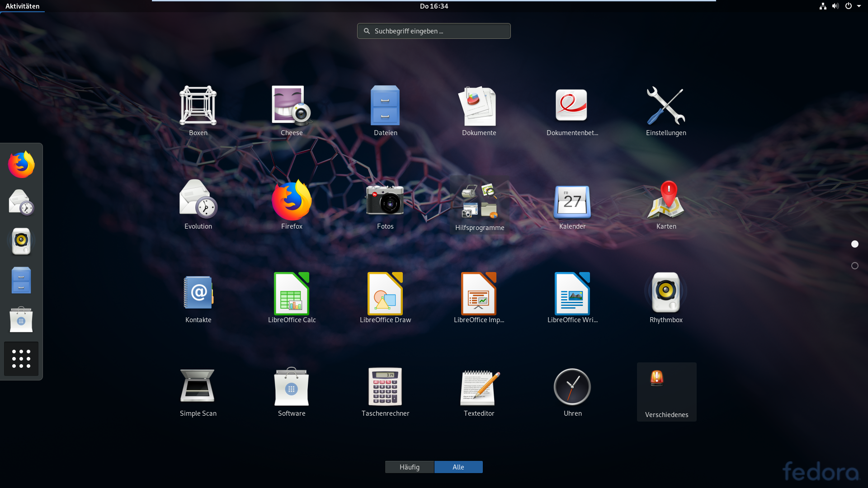Go to second app grid page indicator
This screenshot has height=488, width=868.
(x=855, y=266)
